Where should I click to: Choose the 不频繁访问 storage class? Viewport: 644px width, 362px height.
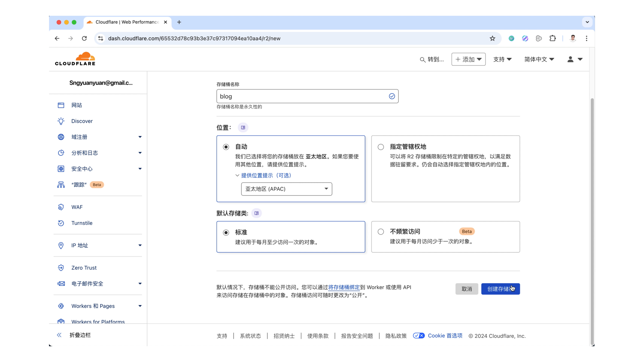tap(380, 232)
